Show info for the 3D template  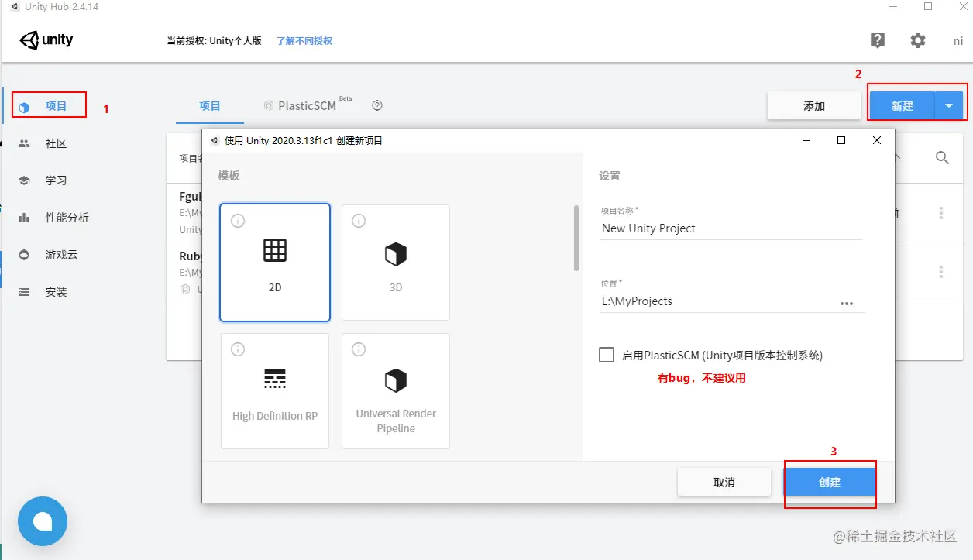pyautogui.click(x=359, y=221)
